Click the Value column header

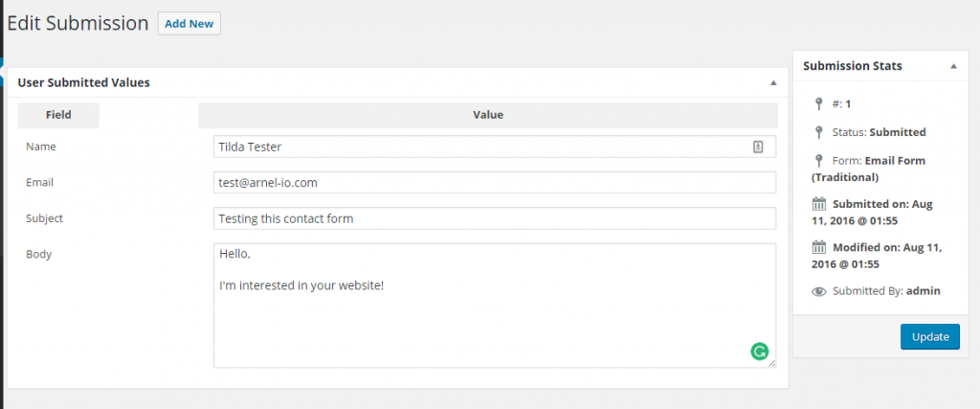pos(487,115)
